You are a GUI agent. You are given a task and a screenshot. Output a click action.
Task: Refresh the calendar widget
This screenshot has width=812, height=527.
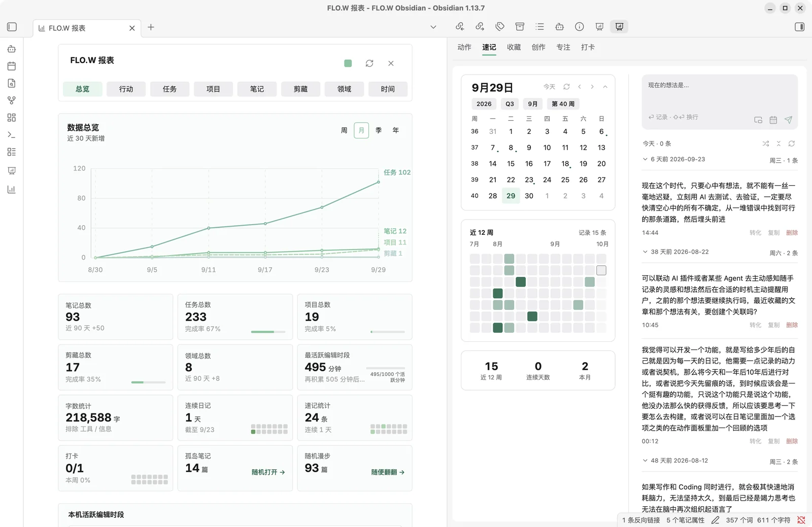566,87
